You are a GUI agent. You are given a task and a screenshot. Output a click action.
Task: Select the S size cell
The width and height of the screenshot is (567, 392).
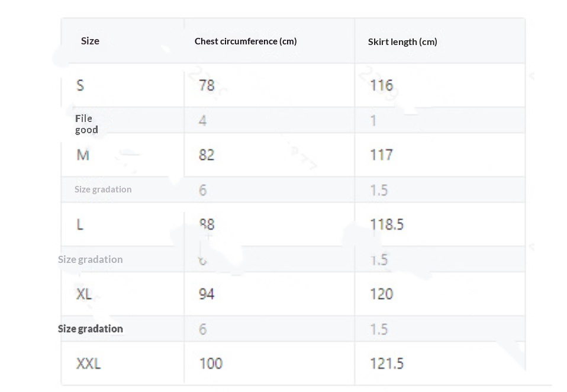80,85
